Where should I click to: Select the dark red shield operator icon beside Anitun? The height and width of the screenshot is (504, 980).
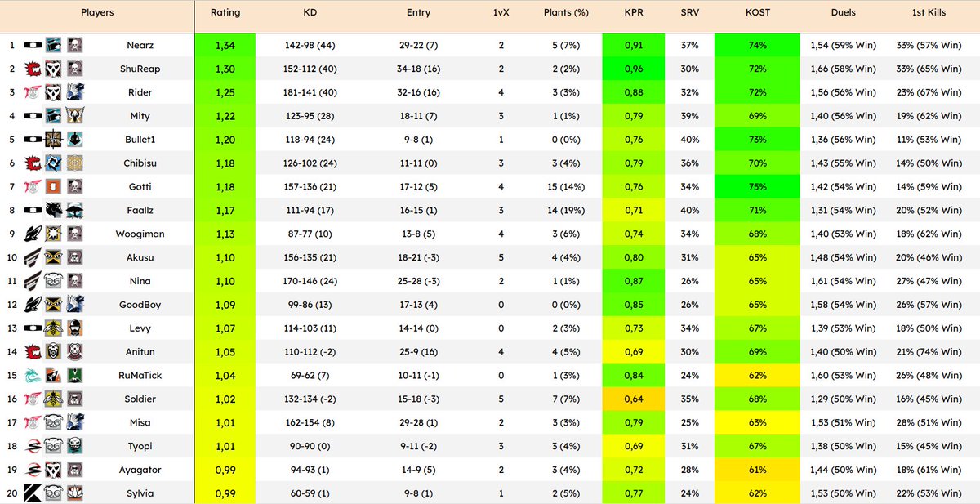(x=74, y=352)
